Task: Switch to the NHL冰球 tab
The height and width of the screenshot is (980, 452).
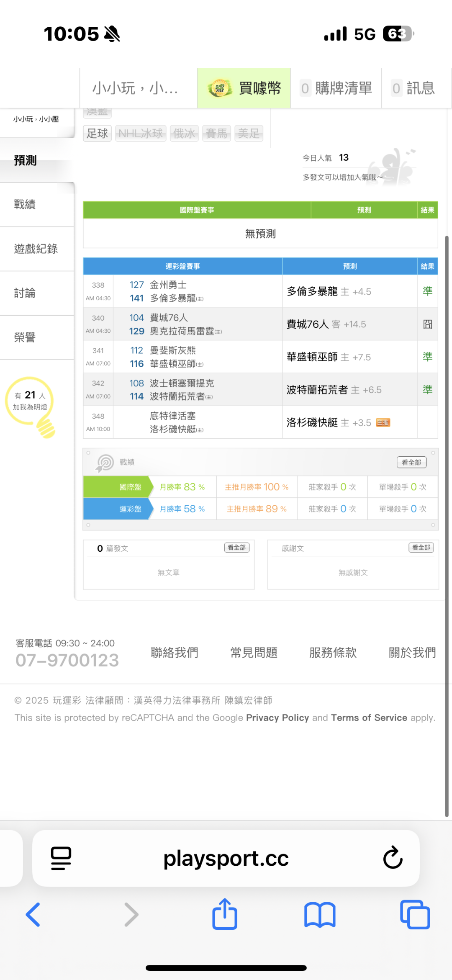Action: coord(141,134)
